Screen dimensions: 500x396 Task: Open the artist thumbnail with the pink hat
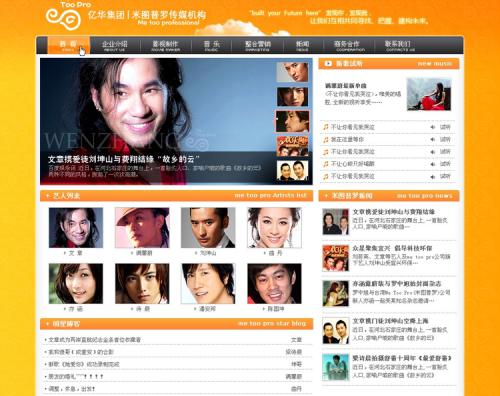[x=142, y=228]
